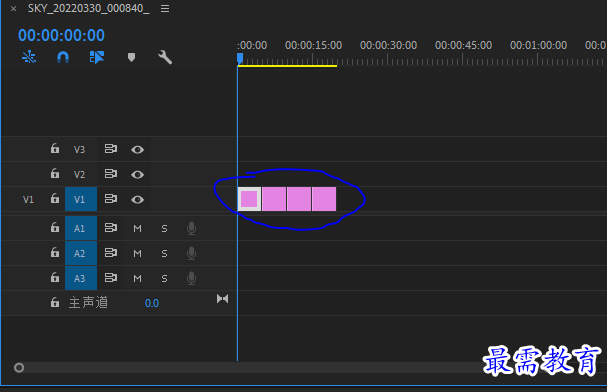Toggle the A1 track target
607x392 pixels.
pyautogui.click(x=81, y=228)
